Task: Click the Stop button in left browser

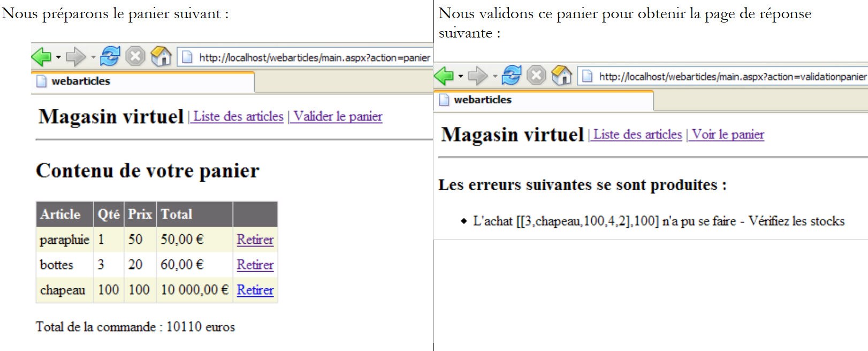Action: (135, 56)
